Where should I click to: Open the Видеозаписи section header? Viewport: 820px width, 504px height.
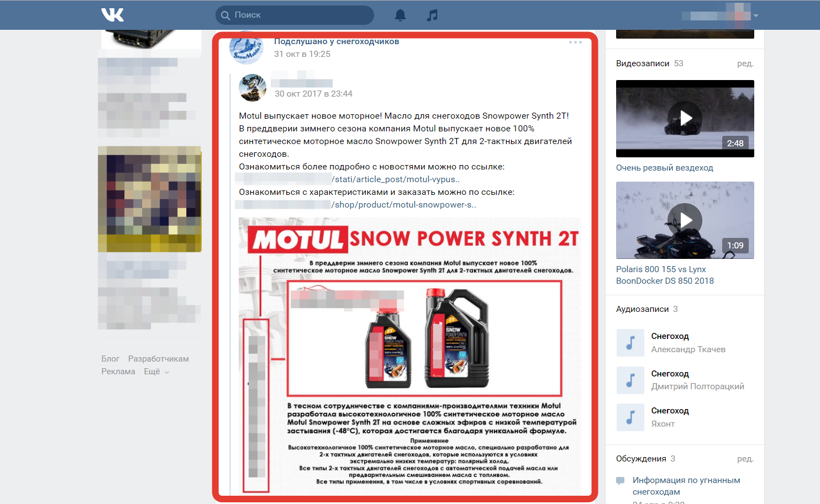pos(650,63)
